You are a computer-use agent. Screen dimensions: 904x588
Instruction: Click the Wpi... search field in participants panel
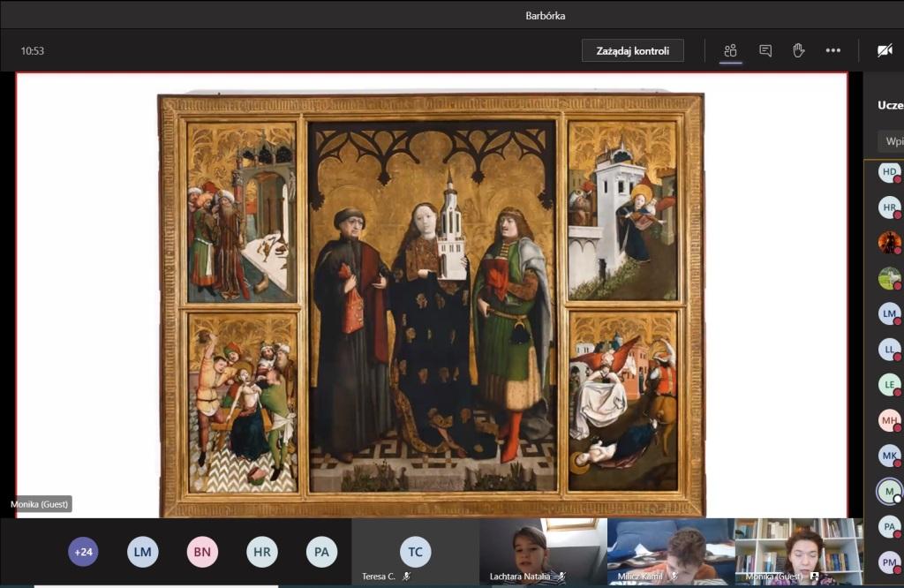(891, 140)
